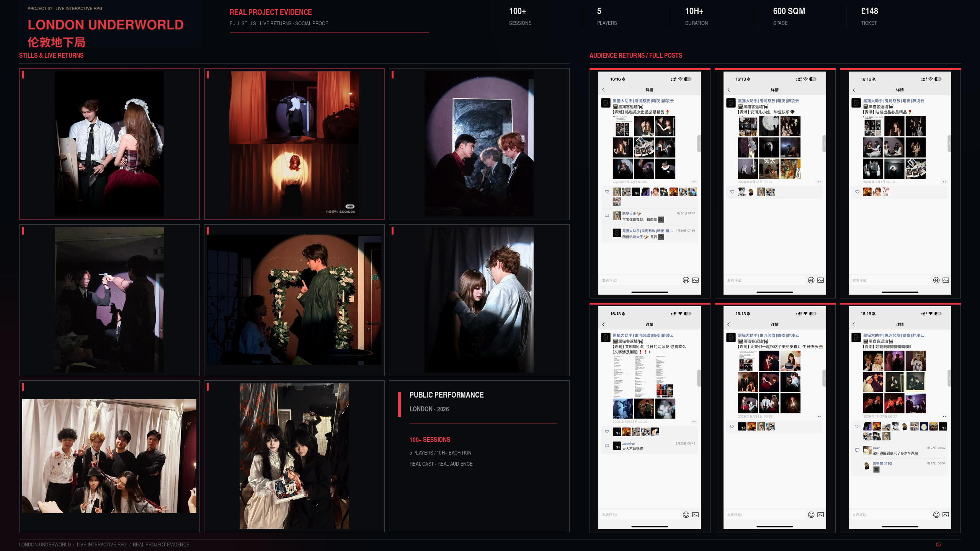Open commenter Jocelyn's profile name
The width and height of the screenshot is (980, 551).
coord(629,444)
